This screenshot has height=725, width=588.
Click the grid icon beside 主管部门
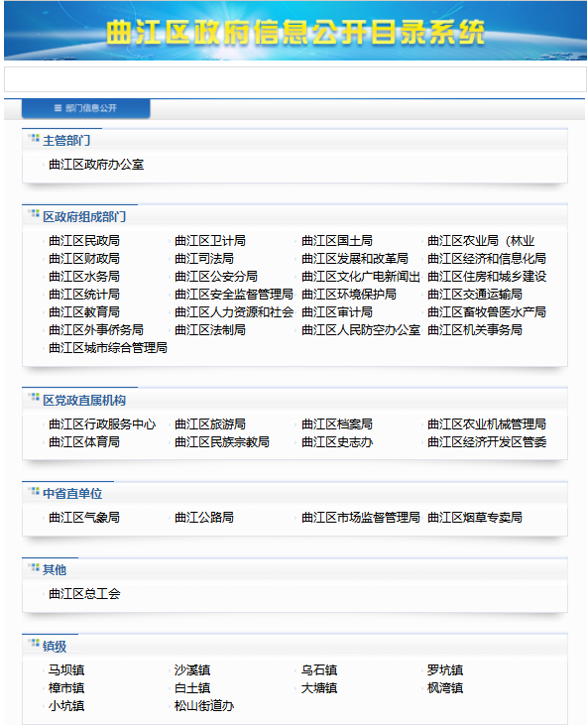(34, 138)
